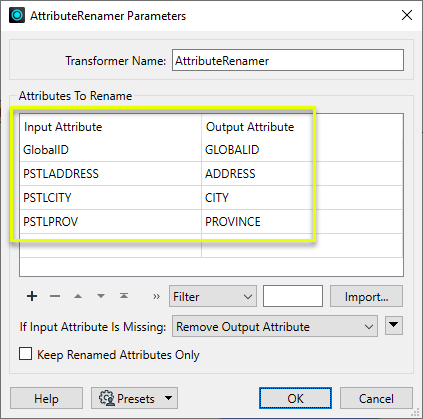Select the PSTLADDRESS input attribute cell
423x419 pixels.
[x=110, y=174]
